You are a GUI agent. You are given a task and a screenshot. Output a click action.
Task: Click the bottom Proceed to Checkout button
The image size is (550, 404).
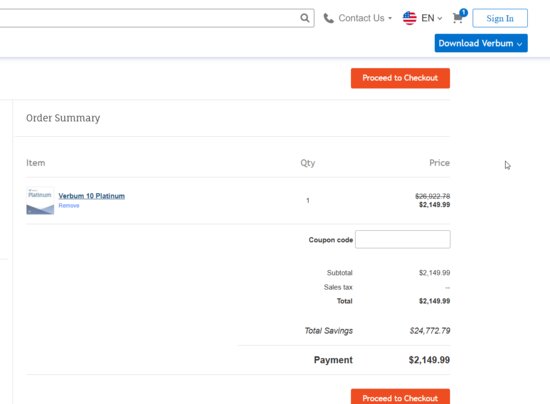(x=400, y=397)
